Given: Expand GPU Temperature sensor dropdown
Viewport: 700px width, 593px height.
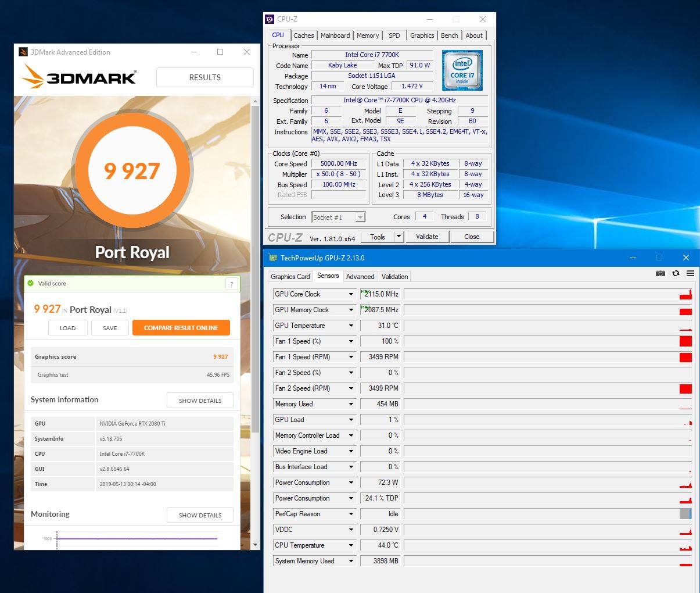Looking at the screenshot, I should (x=351, y=326).
